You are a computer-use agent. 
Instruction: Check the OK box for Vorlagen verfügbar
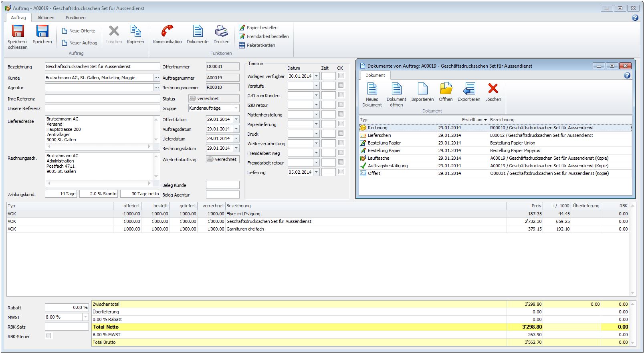pyautogui.click(x=341, y=76)
